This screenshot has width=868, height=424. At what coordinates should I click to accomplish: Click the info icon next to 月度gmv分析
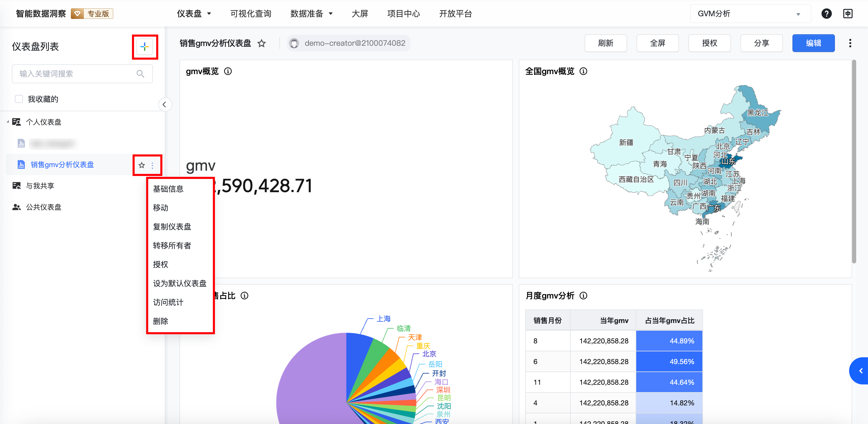tap(583, 296)
